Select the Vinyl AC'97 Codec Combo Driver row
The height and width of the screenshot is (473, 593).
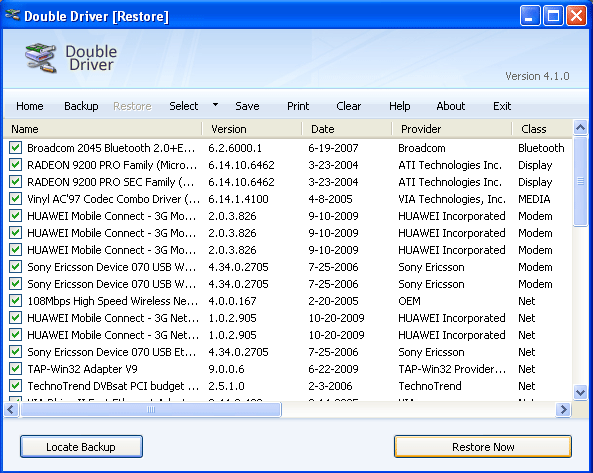[287, 199]
